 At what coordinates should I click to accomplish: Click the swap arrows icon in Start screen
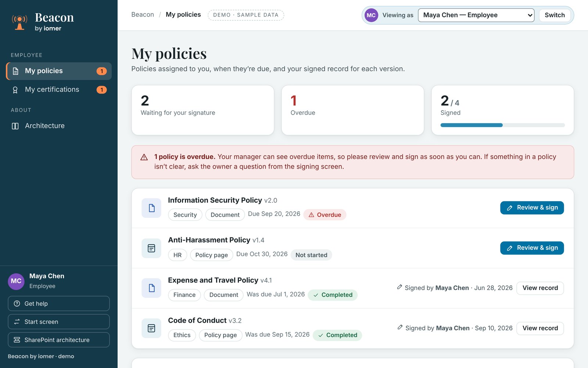[x=17, y=322]
